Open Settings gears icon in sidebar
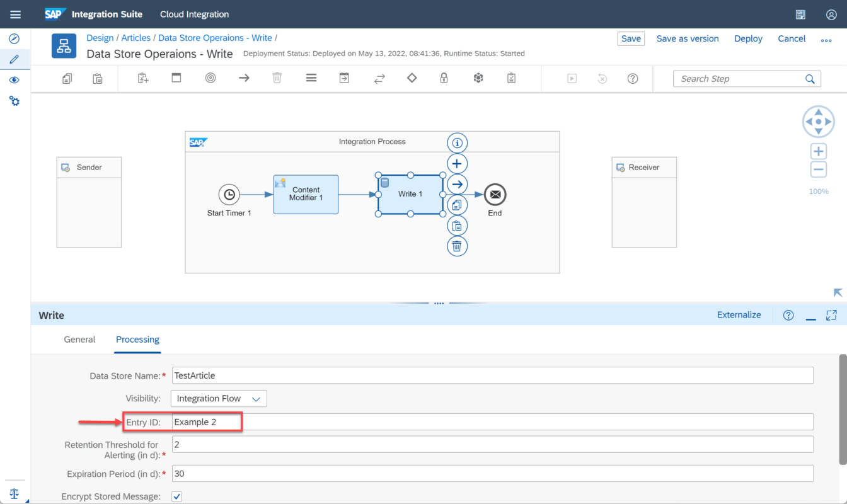The width and height of the screenshot is (847, 504). 14,101
